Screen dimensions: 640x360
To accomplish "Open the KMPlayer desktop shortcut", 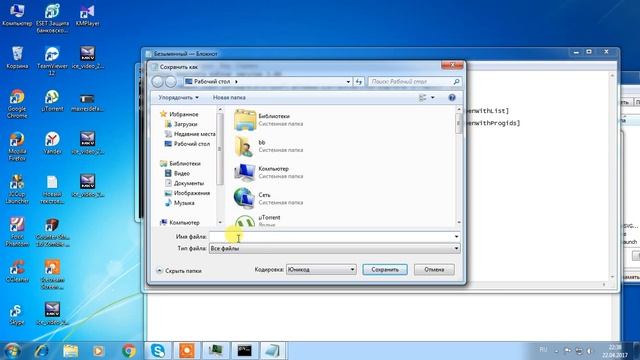I will click(x=87, y=15).
